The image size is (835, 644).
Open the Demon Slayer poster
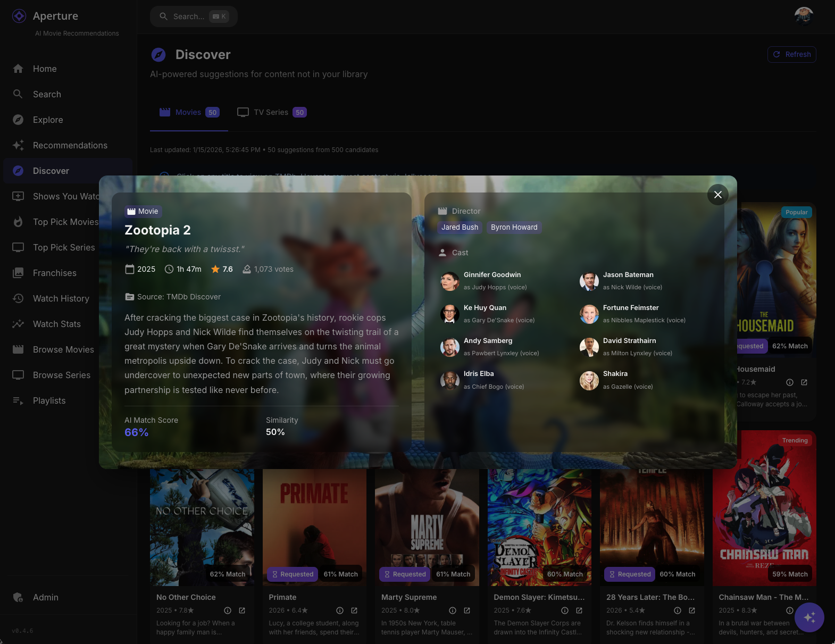539,527
